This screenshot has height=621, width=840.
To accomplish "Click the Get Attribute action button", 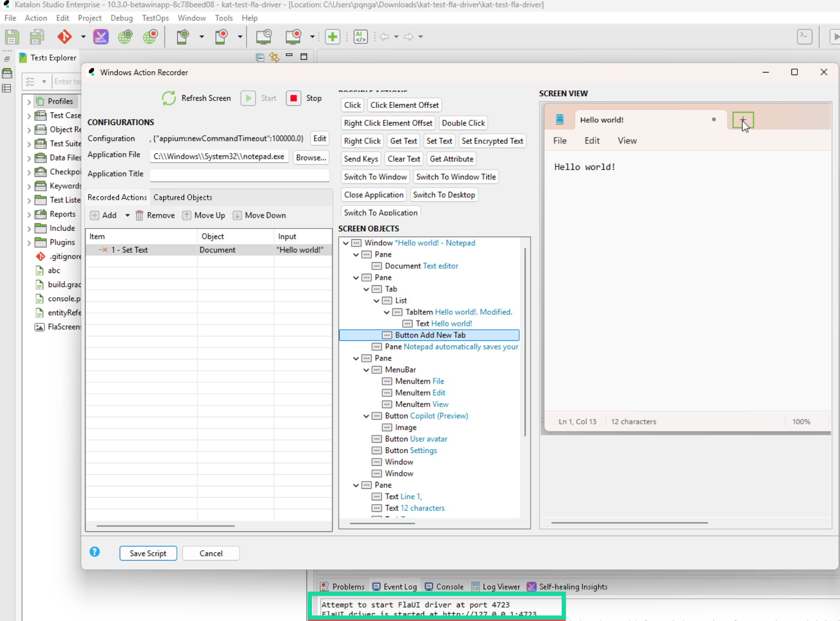I will click(451, 159).
